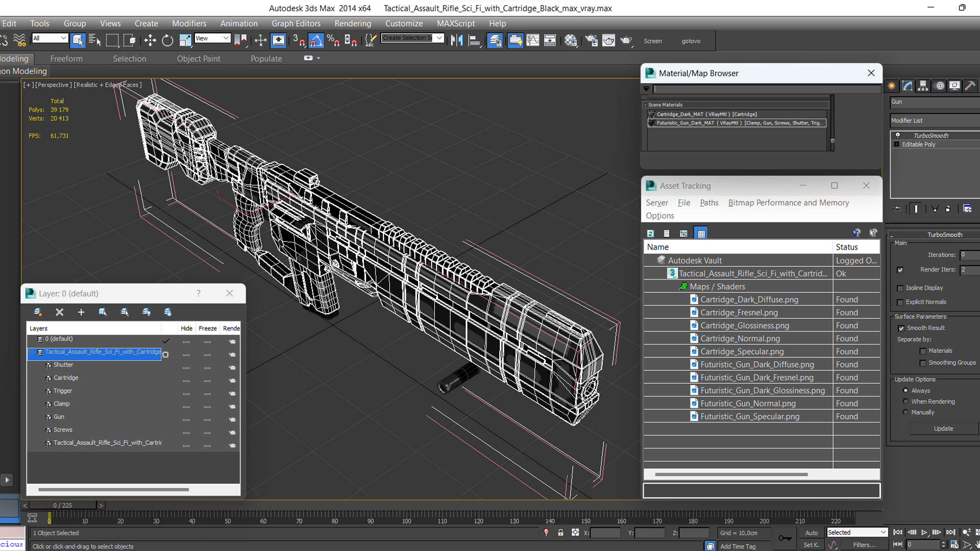The height and width of the screenshot is (551, 980).
Task: Refresh the Asset Tracking list
Action: (650, 233)
